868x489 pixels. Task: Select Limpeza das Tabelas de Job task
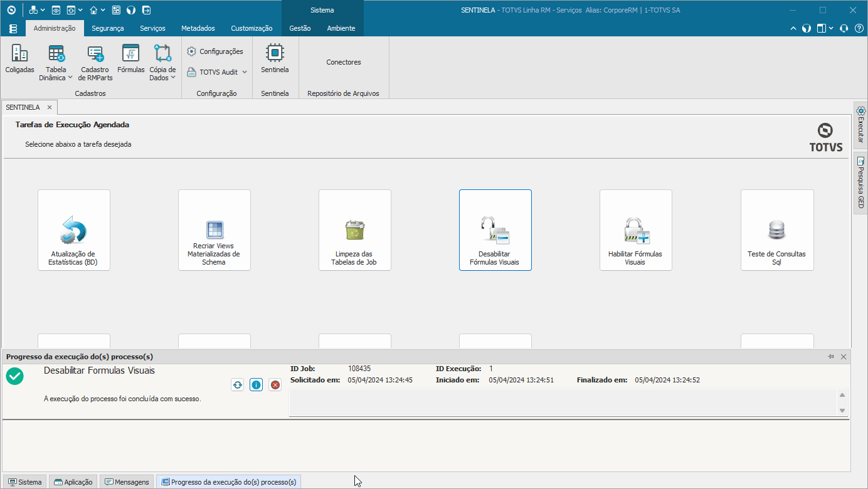tap(355, 230)
